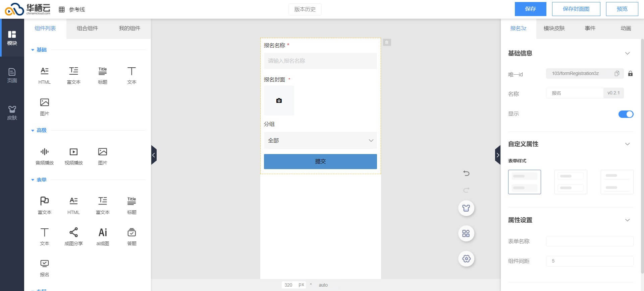The width and height of the screenshot is (644, 291).
Task: Click the camera upload icon for 报名封面
Action: [x=279, y=100]
